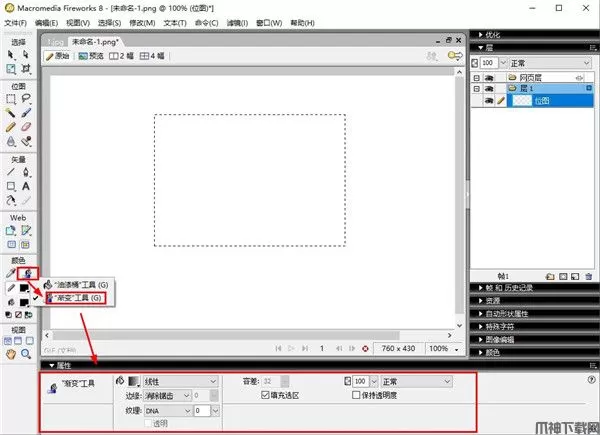This screenshot has width=600, height=435.
Task: Open the 文件(F) menu
Action: pyautogui.click(x=16, y=20)
